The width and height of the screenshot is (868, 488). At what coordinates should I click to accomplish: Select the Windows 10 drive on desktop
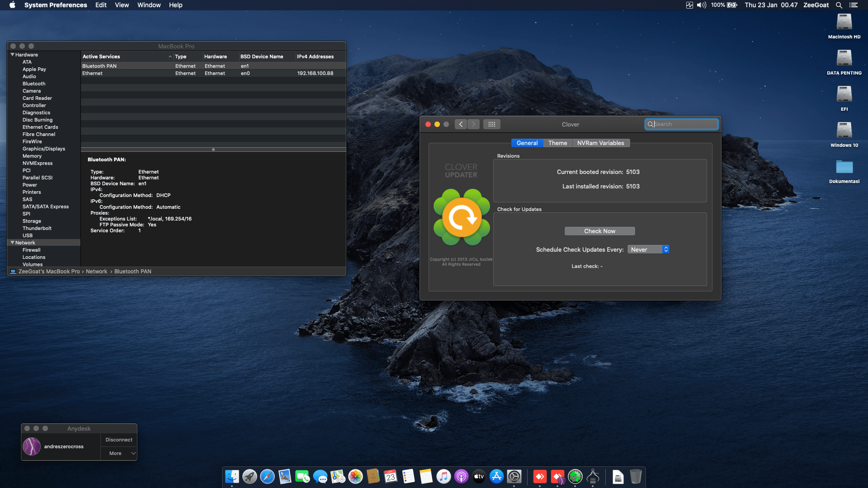[x=844, y=135]
